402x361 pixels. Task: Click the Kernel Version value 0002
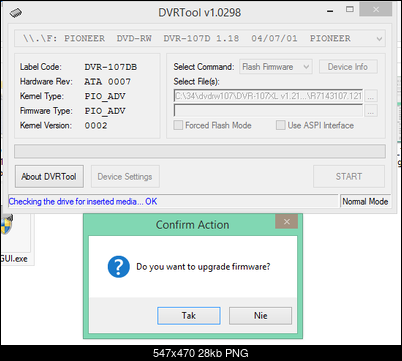[x=96, y=126]
